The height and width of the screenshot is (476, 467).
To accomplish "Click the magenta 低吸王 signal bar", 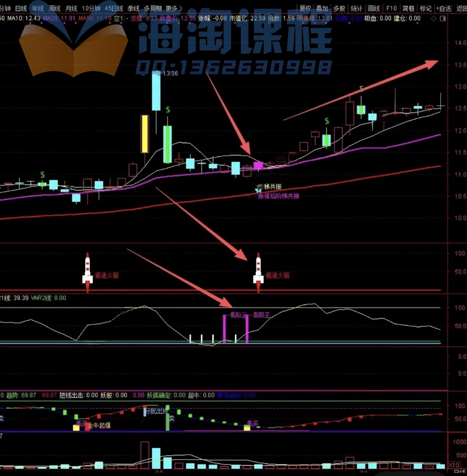I will point(225,328).
